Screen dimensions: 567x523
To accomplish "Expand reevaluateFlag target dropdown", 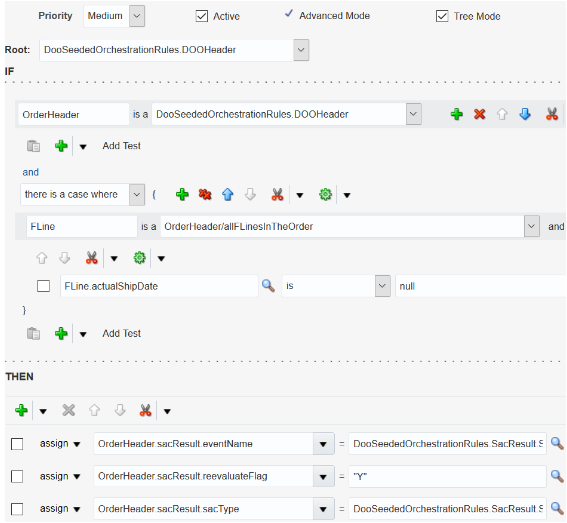I will (x=323, y=476).
